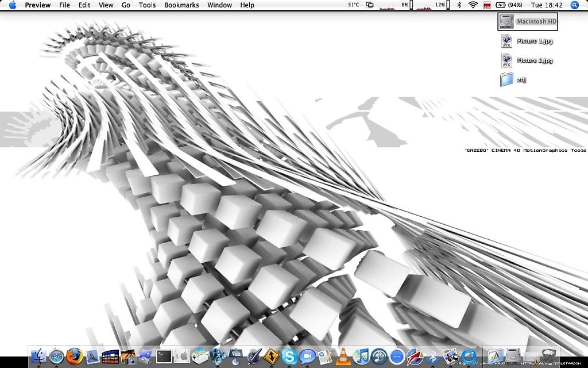Open the Edit menu
The width and height of the screenshot is (588, 368).
[84, 5]
